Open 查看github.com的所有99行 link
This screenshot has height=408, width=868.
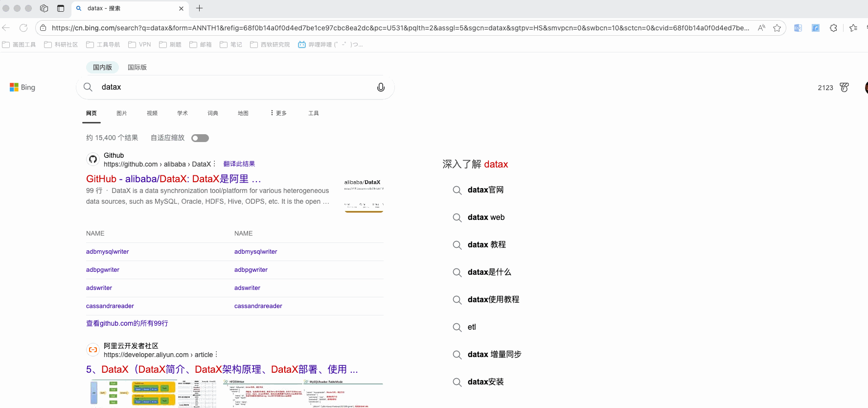[127, 323]
